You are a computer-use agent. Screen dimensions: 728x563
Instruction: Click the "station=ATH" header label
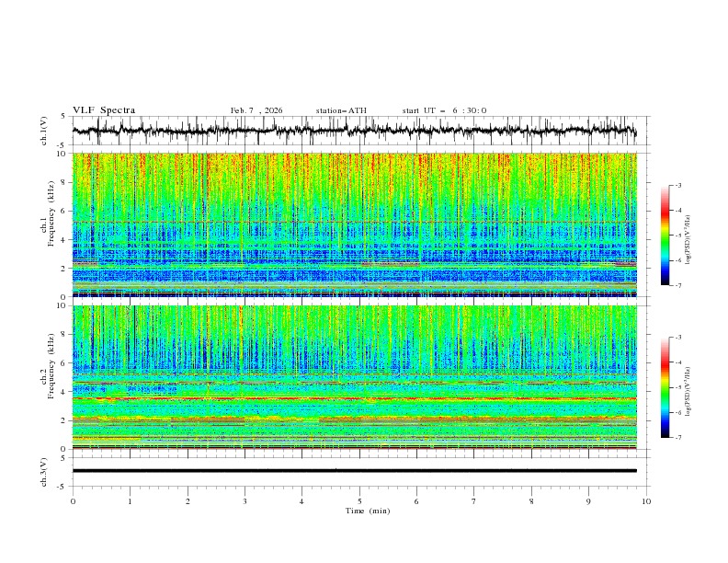pos(341,110)
